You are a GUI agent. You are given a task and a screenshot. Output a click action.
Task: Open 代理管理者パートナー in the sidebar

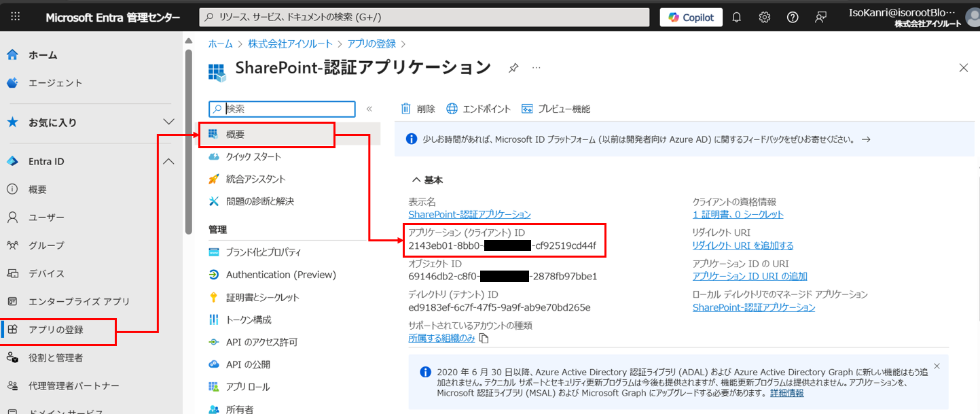coord(74,386)
